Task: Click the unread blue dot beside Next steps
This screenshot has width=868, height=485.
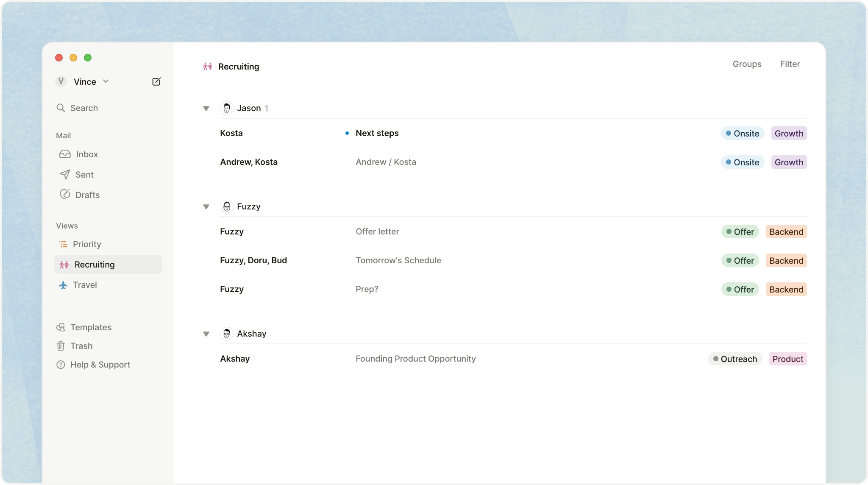Action: tap(347, 133)
